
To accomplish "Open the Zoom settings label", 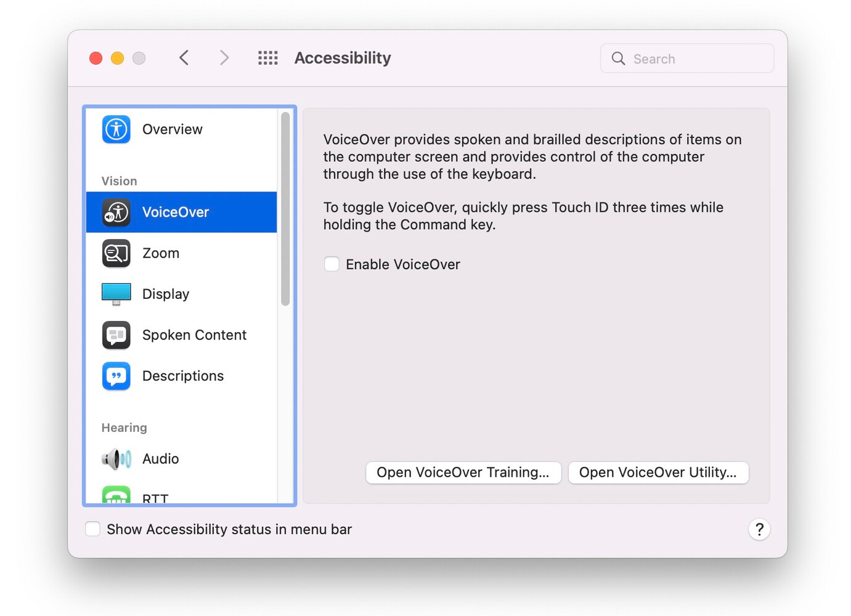I will point(161,253).
